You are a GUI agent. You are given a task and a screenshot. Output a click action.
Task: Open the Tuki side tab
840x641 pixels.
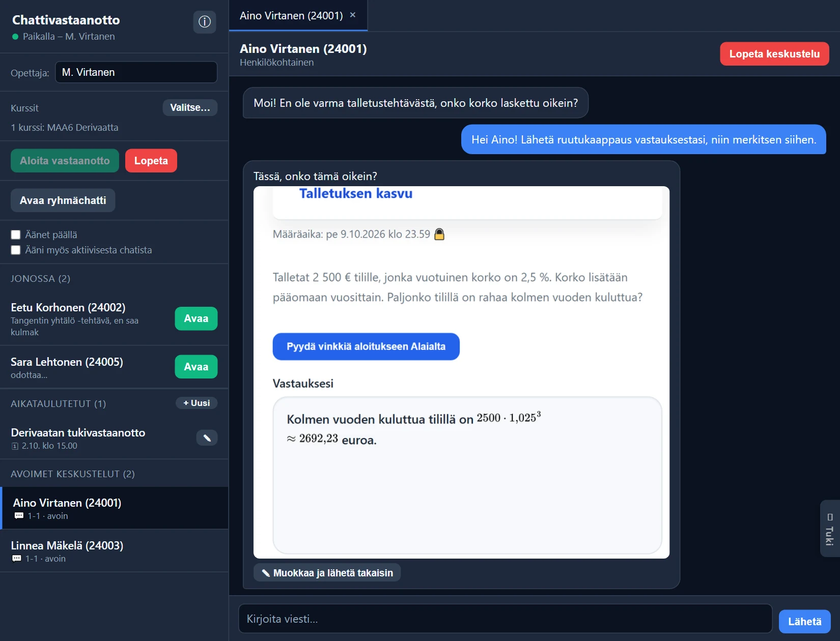(x=830, y=529)
